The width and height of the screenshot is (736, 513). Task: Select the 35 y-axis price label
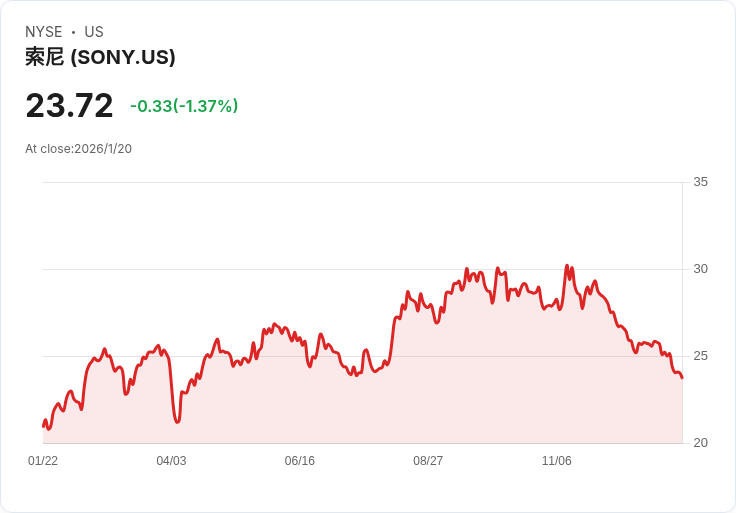(x=700, y=182)
